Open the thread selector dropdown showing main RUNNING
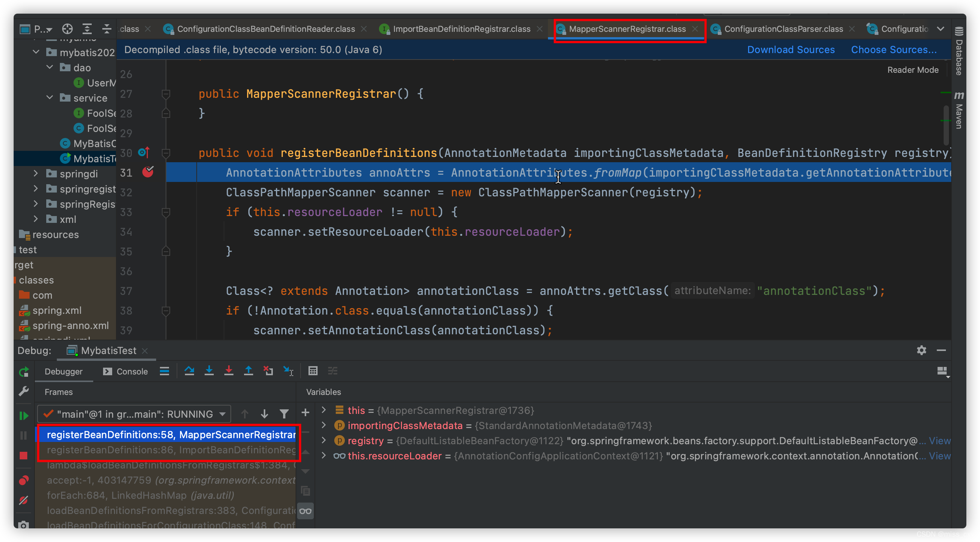The width and height of the screenshot is (980, 542). click(134, 414)
